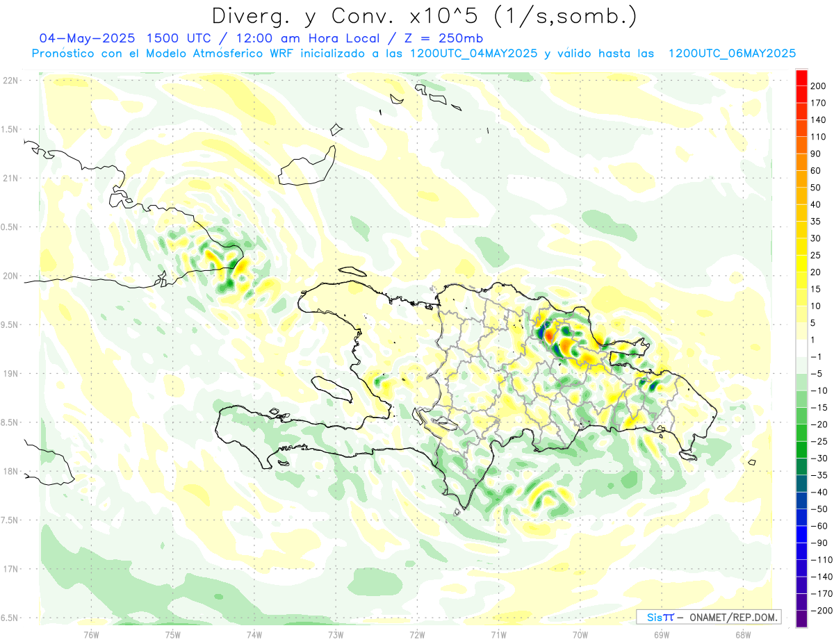This screenshot has width=834, height=644.
Task: Click the white swatch between 1 and -1
Action: pyautogui.click(x=801, y=348)
